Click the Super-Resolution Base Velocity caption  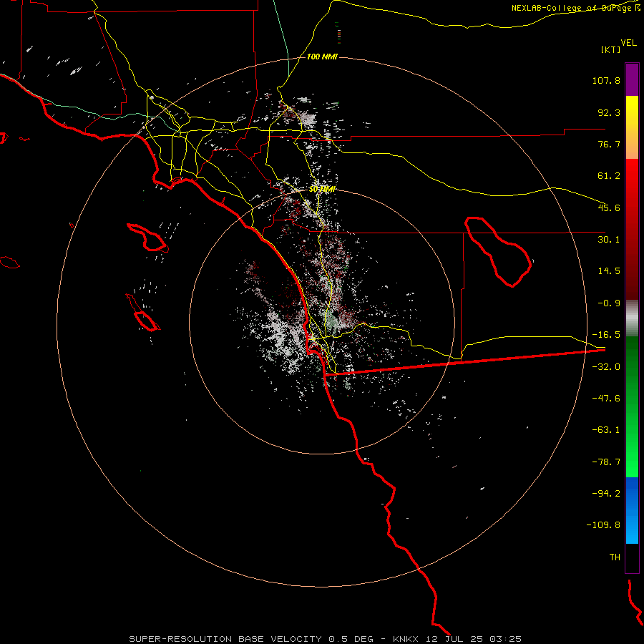(325, 639)
